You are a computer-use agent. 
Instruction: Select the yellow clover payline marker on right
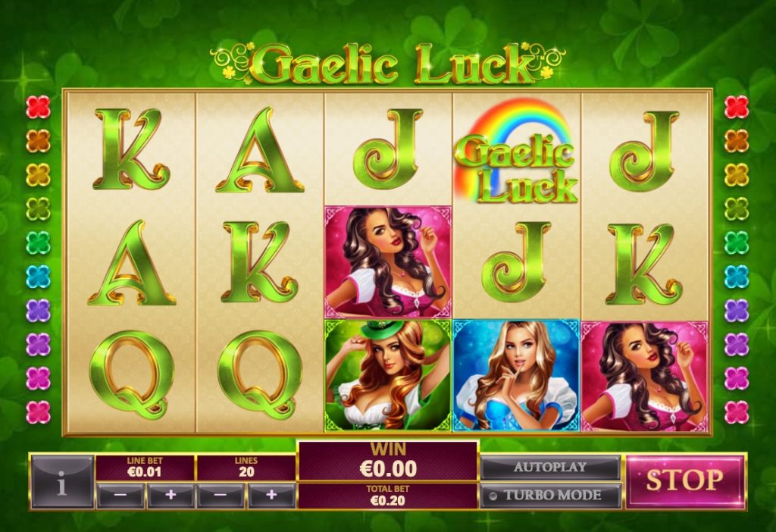tap(737, 175)
